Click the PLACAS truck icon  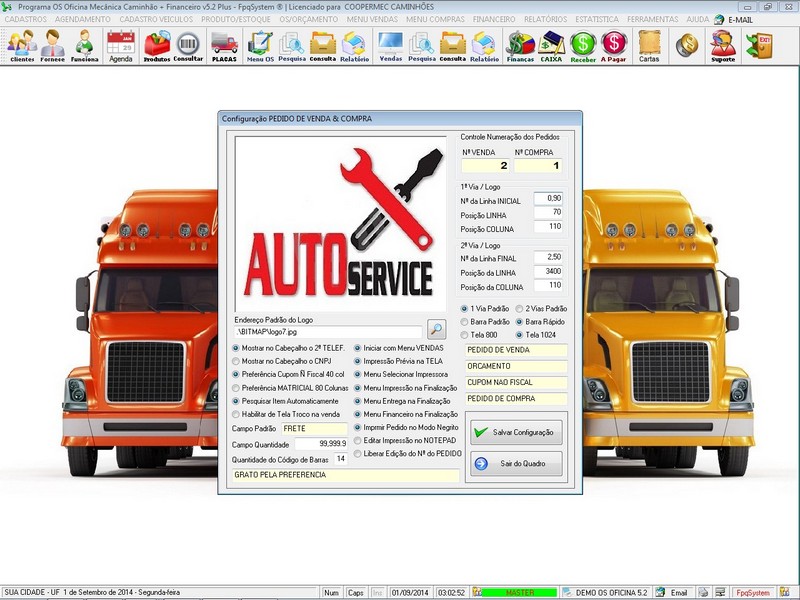224,46
